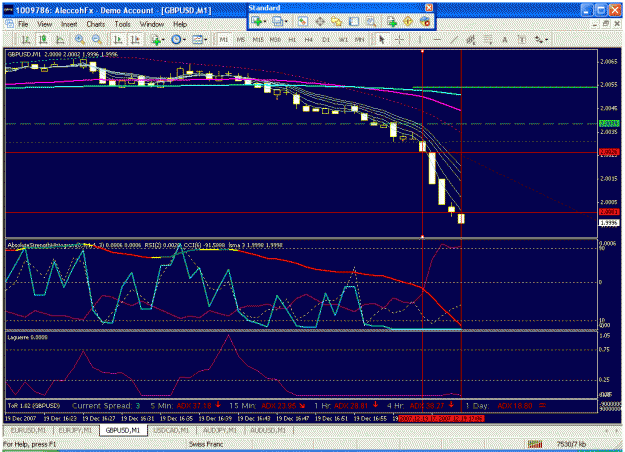The height and width of the screenshot is (452, 625).
Task: Click the Zoom In magnifier
Action: [80, 39]
